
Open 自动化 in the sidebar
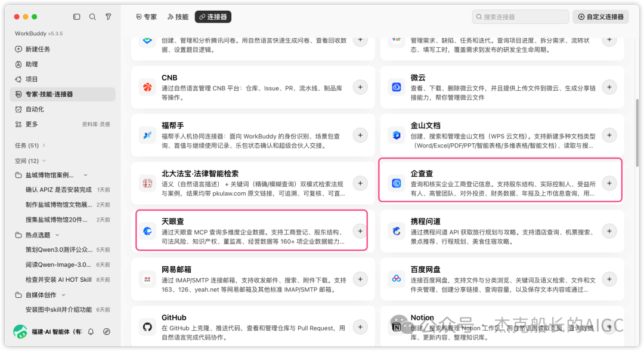[x=63, y=109]
